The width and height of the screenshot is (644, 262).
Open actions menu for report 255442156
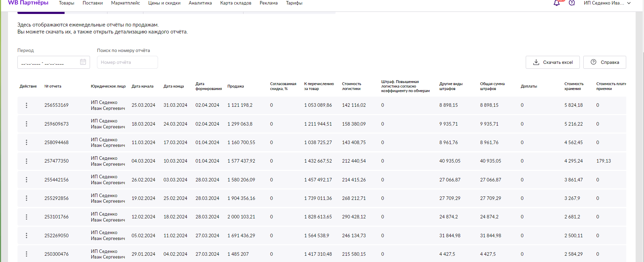[x=27, y=180]
